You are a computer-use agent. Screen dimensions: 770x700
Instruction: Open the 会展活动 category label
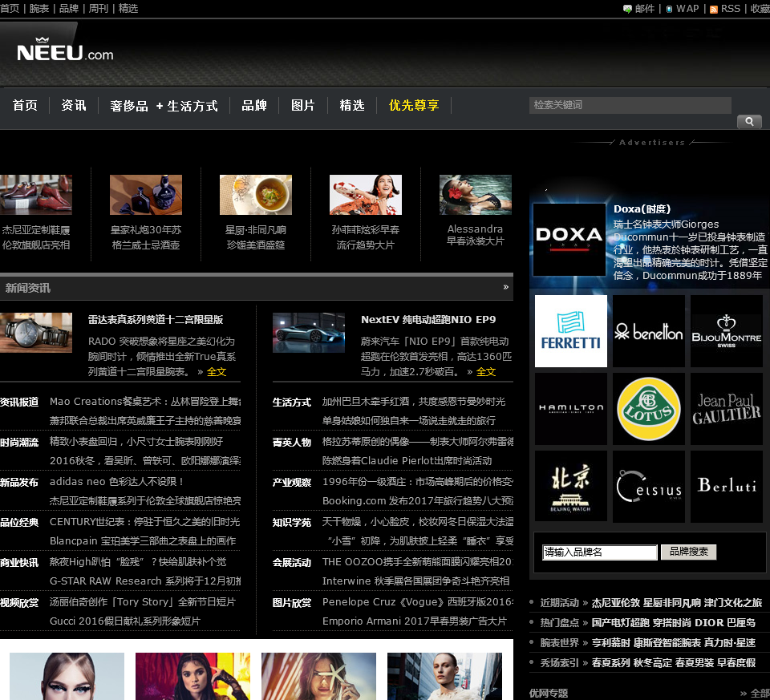pos(292,563)
